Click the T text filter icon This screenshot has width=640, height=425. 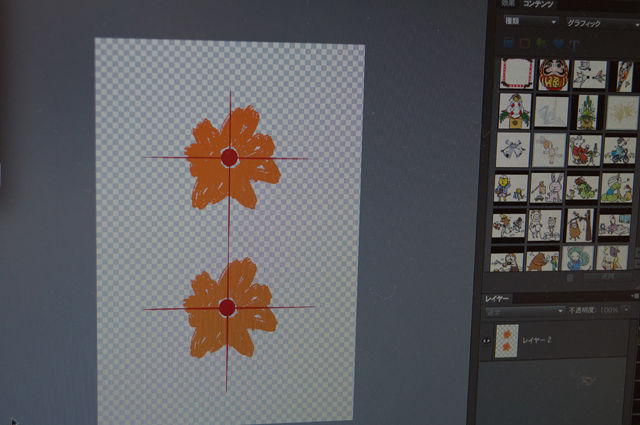(x=576, y=44)
